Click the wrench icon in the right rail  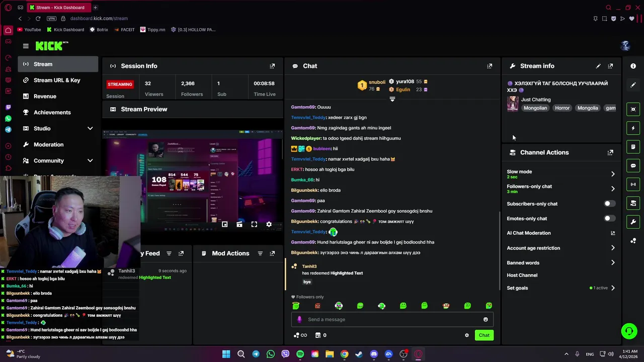[x=633, y=222]
